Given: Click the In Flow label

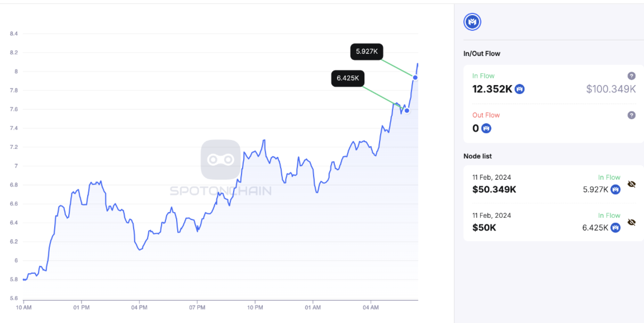Looking at the screenshot, I should 483,76.
